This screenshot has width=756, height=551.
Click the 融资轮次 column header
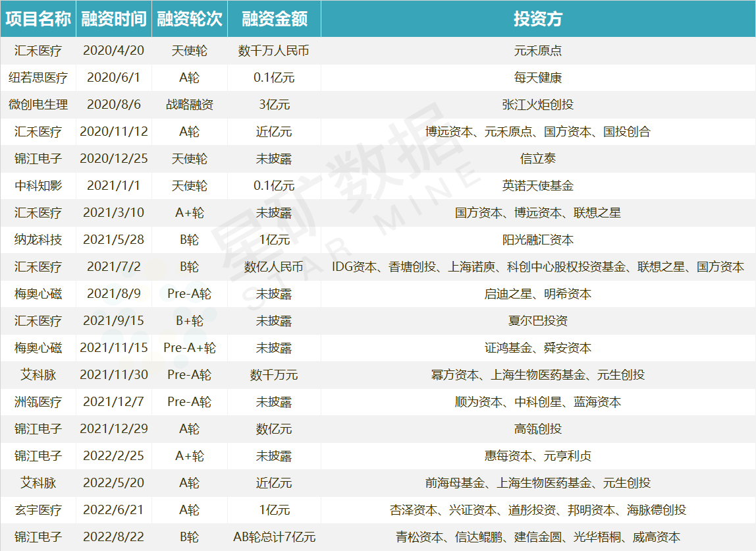(190, 18)
